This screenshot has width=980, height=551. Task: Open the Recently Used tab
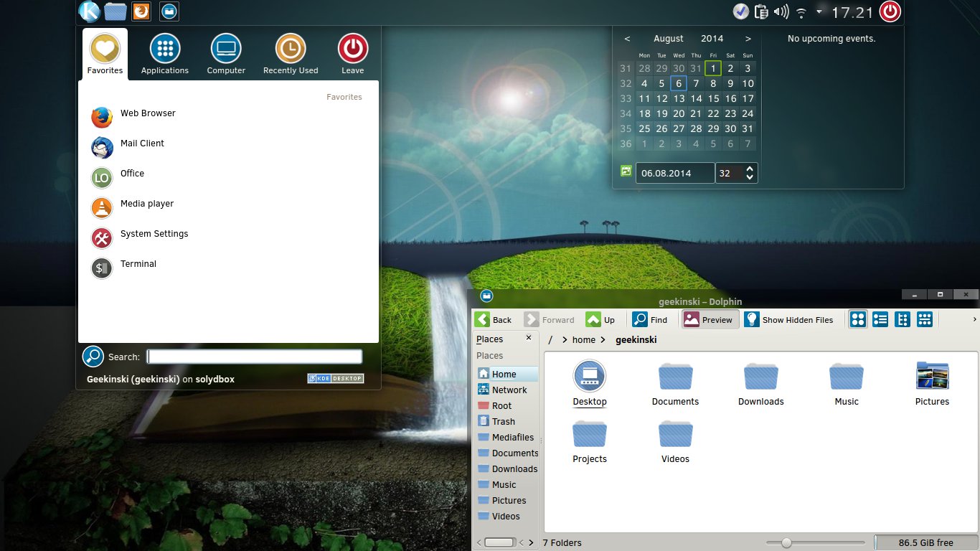coord(291,55)
